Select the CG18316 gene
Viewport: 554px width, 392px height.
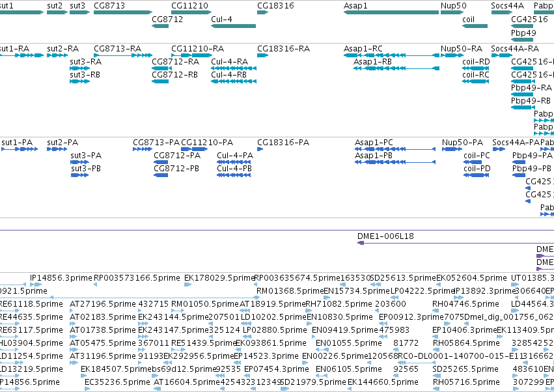[262, 12]
